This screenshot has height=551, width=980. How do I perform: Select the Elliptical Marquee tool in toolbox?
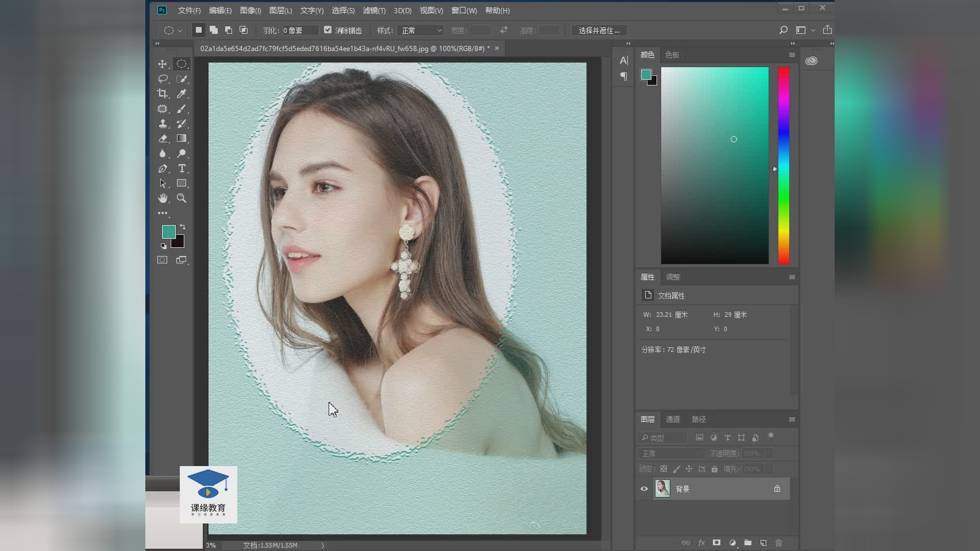[182, 64]
